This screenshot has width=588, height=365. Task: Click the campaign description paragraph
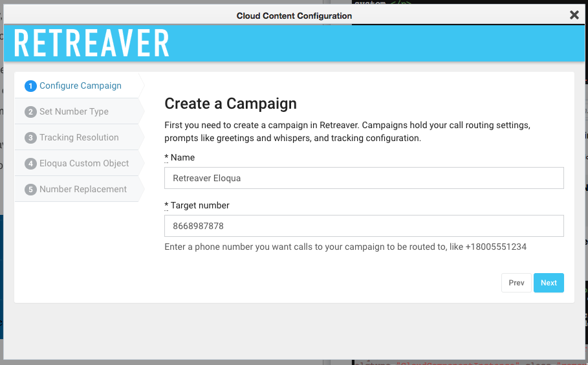(x=347, y=131)
